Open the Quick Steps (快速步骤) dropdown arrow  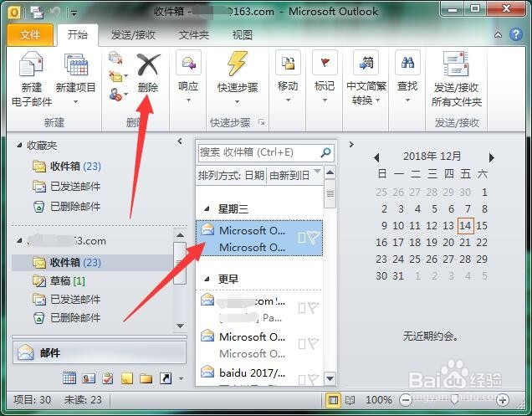click(238, 101)
